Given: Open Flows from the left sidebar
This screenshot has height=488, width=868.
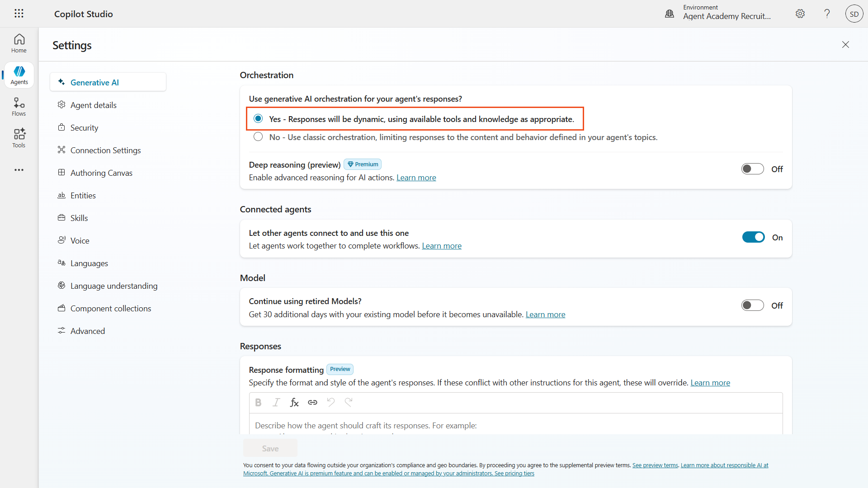Looking at the screenshot, I should click(19, 107).
